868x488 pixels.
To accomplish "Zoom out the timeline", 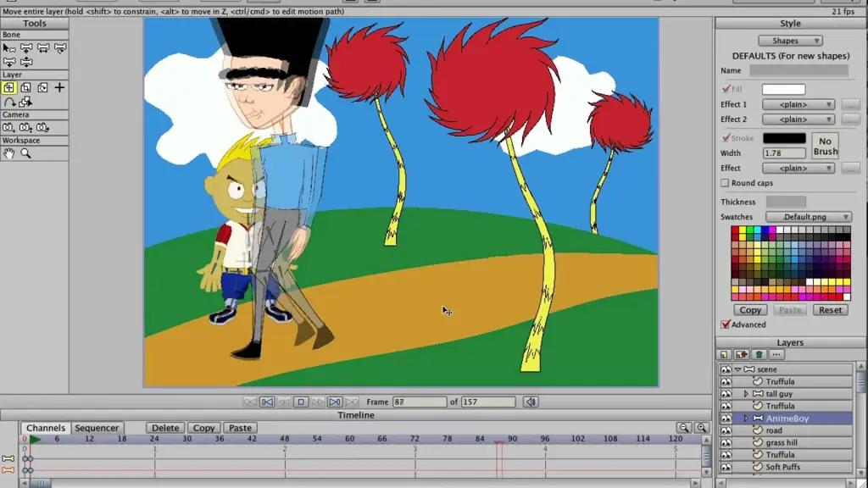I will pos(684,428).
